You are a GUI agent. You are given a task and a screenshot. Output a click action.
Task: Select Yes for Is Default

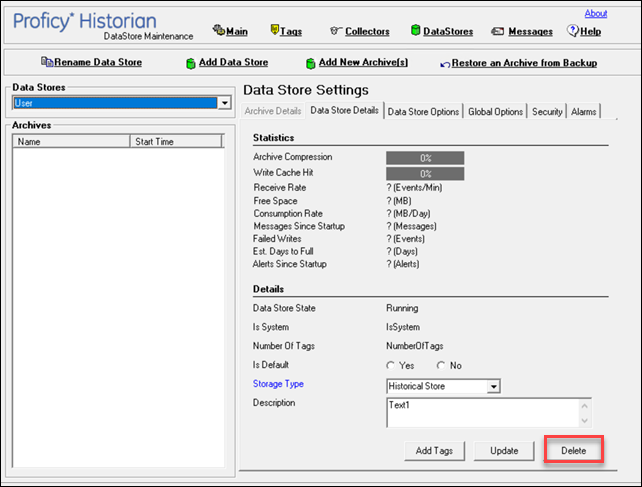click(x=391, y=365)
